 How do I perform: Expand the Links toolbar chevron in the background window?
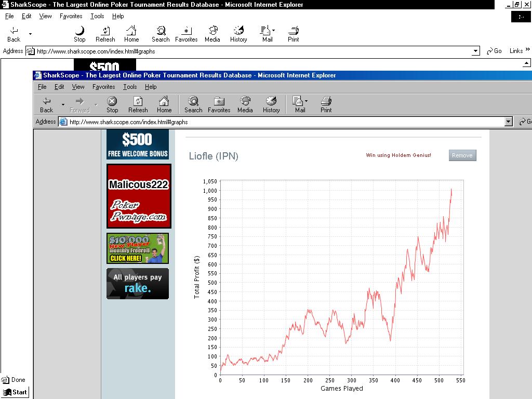[528, 49]
